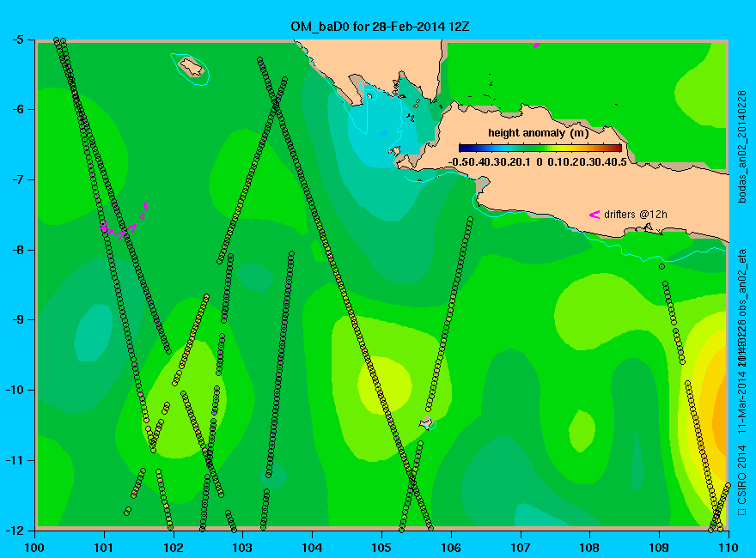This screenshot has height=558, width=756.
Task: Click the x-axis label 108
Action: pos(589,548)
